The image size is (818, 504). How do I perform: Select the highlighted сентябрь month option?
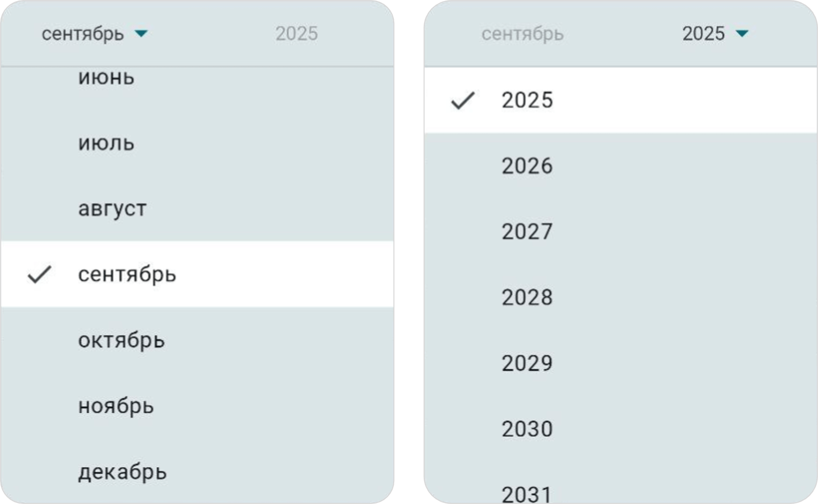point(127,274)
